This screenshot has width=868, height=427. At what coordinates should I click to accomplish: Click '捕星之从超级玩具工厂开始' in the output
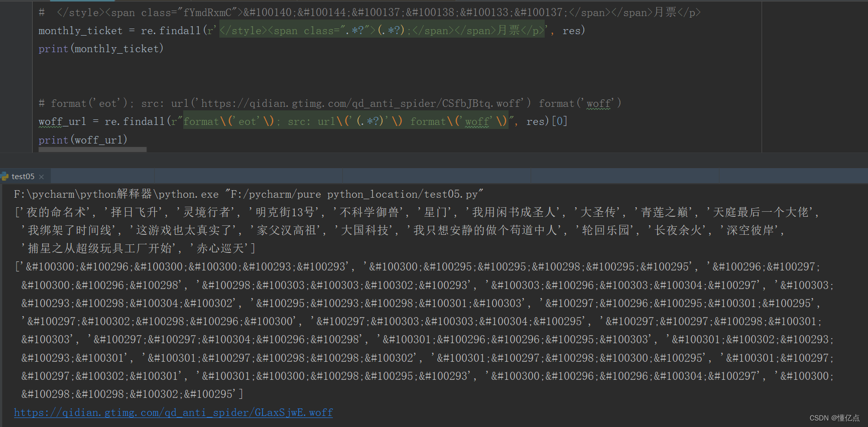point(99,248)
